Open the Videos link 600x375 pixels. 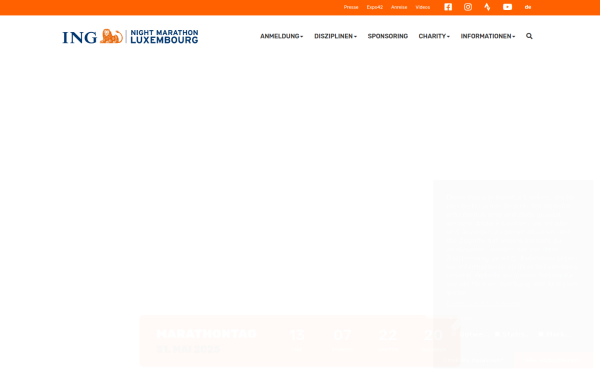click(423, 7)
